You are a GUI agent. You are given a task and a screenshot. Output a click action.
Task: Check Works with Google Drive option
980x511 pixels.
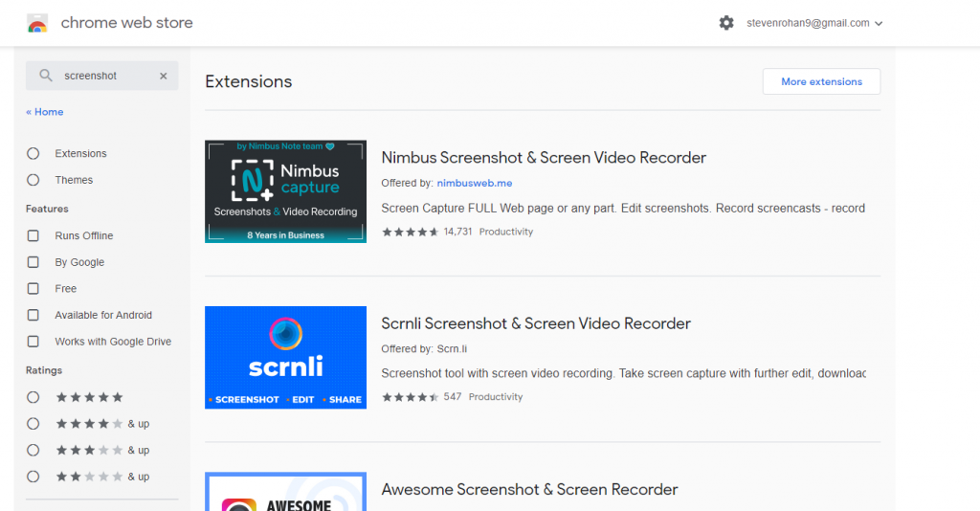point(33,342)
